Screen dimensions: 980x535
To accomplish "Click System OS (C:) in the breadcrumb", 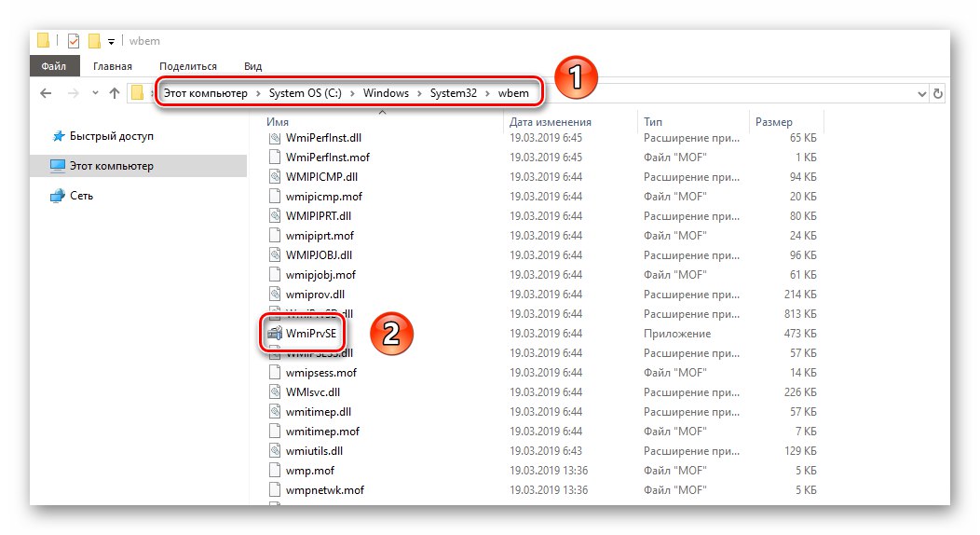I will pos(305,93).
